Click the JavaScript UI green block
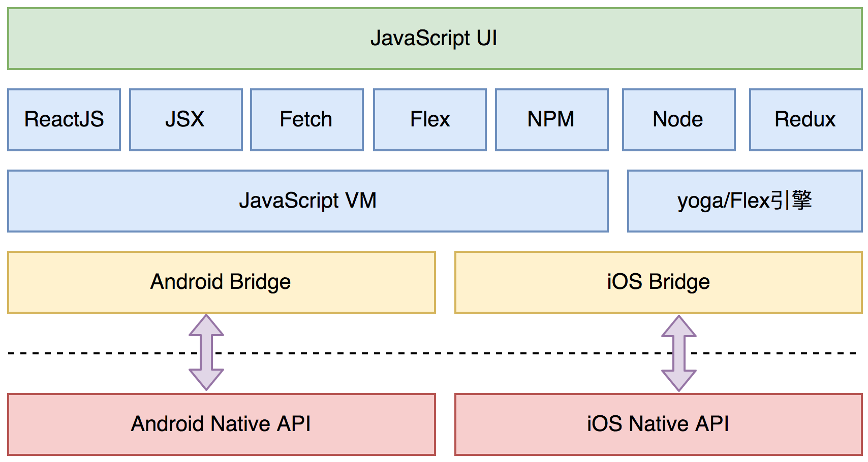The width and height of the screenshot is (868, 462). pos(435,39)
